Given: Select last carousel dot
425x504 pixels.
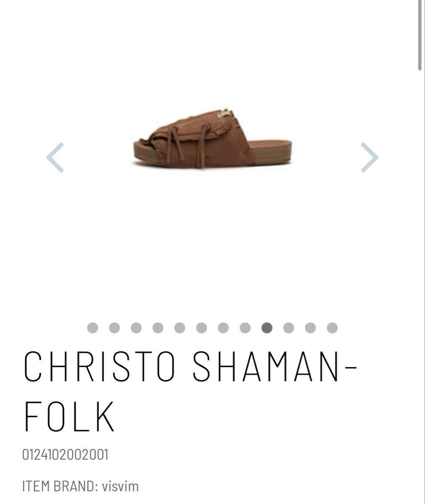Looking at the screenshot, I should click(x=332, y=328).
